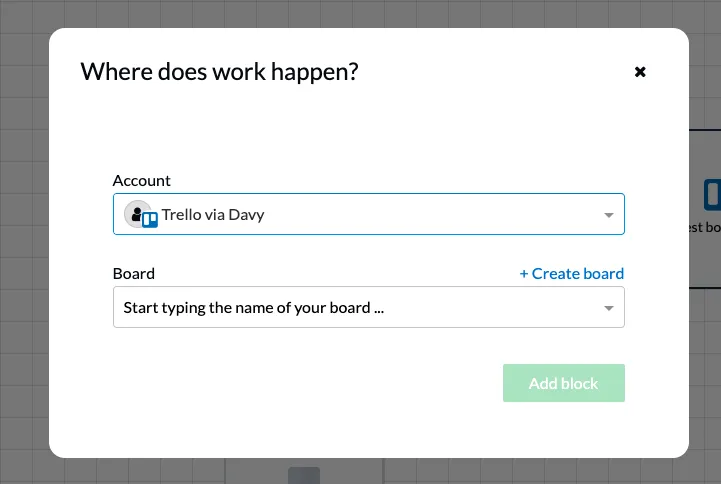Open the Account dropdown arrow

pyautogui.click(x=608, y=215)
